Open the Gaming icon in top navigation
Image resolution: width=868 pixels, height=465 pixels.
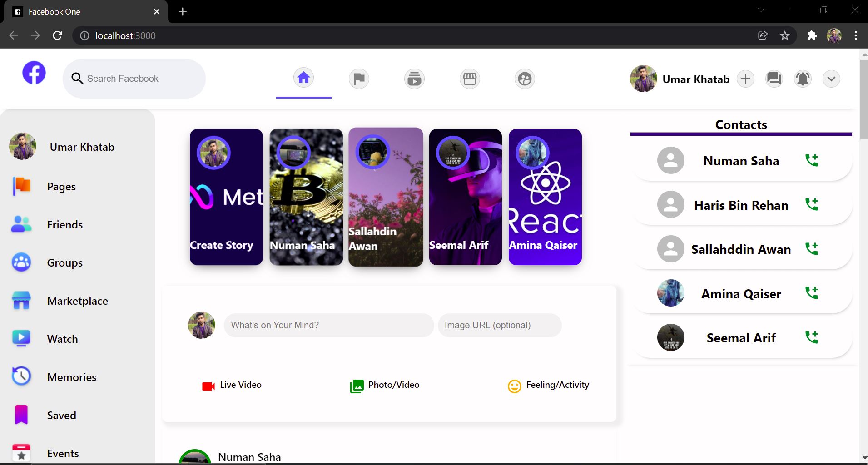click(x=525, y=78)
